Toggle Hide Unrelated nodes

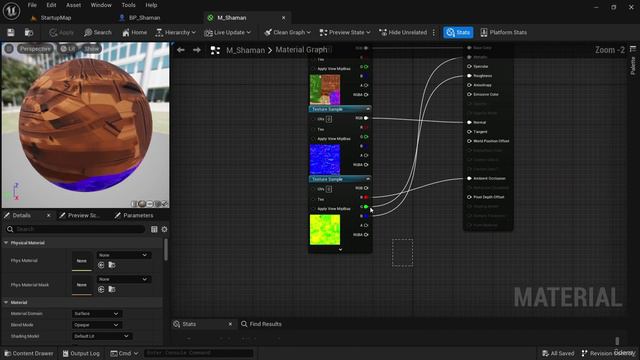click(x=403, y=32)
